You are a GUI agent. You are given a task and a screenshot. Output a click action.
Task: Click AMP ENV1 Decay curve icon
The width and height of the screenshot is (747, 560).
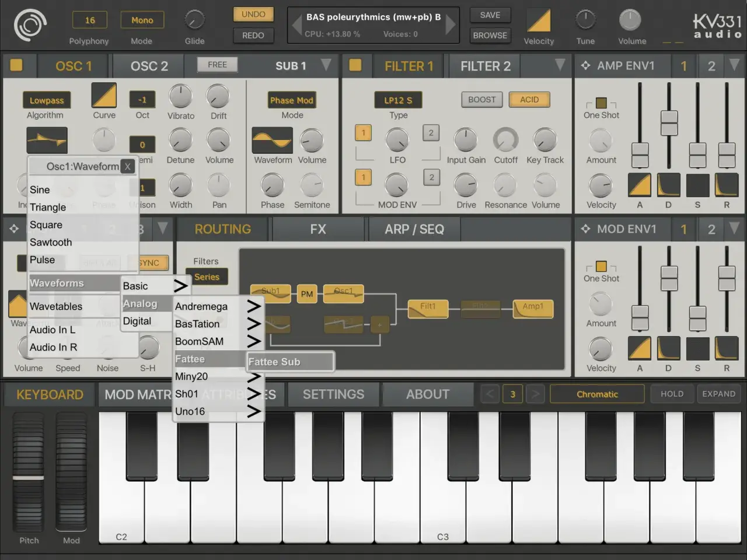pos(669,185)
